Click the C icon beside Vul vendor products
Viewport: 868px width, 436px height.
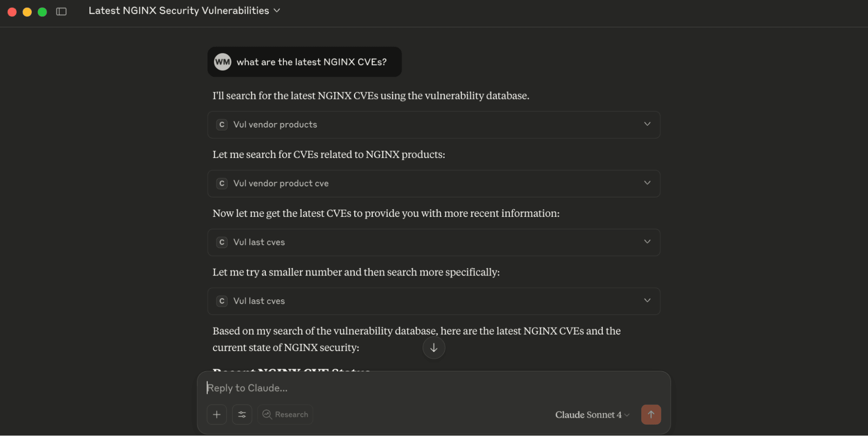point(222,125)
